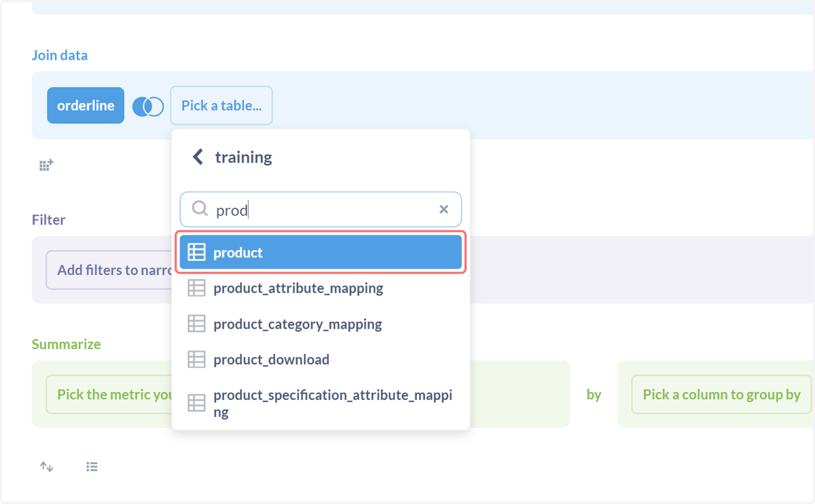Screen dimensions: 815x504
Task: Select product_download table
Action: 321,359
